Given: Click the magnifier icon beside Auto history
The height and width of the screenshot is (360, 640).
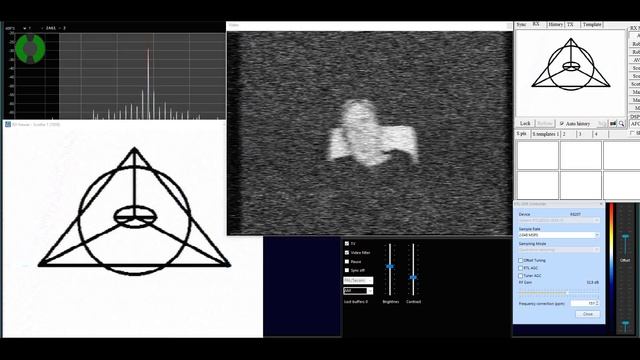Looking at the screenshot, I should point(621,123).
